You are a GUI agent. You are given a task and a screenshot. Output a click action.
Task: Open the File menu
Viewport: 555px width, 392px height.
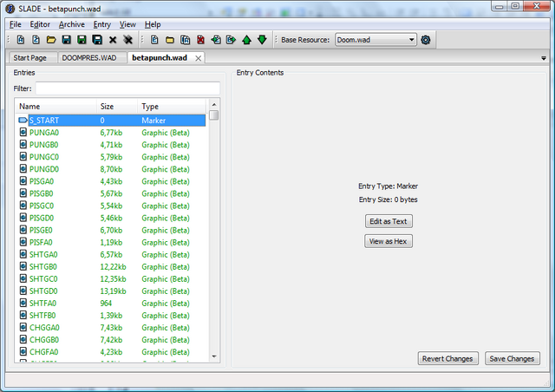[x=16, y=24]
